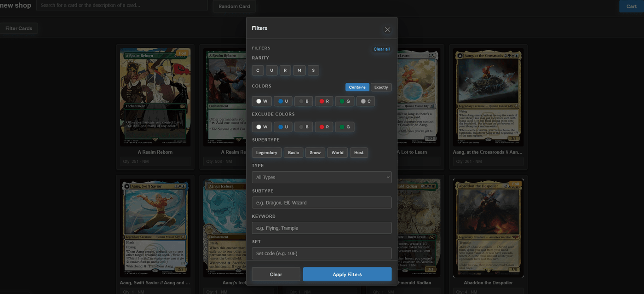
Task: Exclude green G under Exclude Colors
Action: click(x=345, y=127)
